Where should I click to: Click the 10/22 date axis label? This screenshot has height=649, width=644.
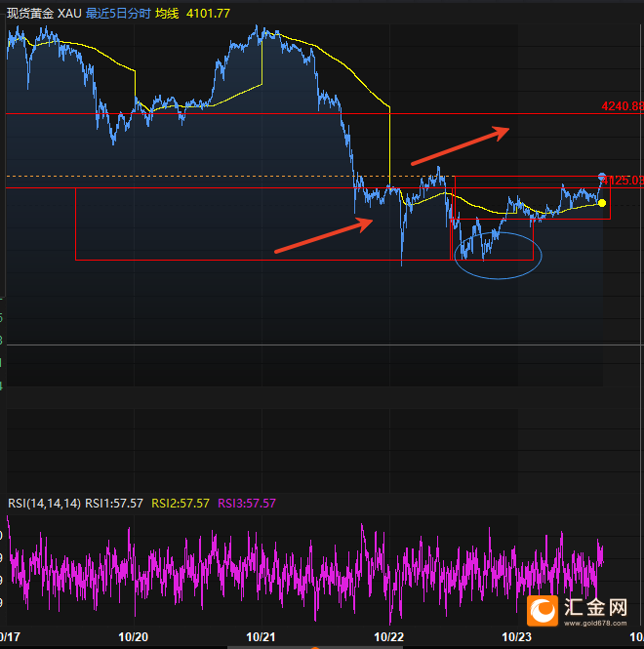[x=388, y=637]
